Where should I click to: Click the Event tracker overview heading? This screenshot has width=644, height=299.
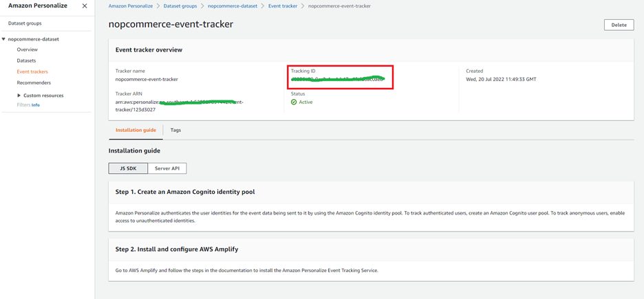149,49
